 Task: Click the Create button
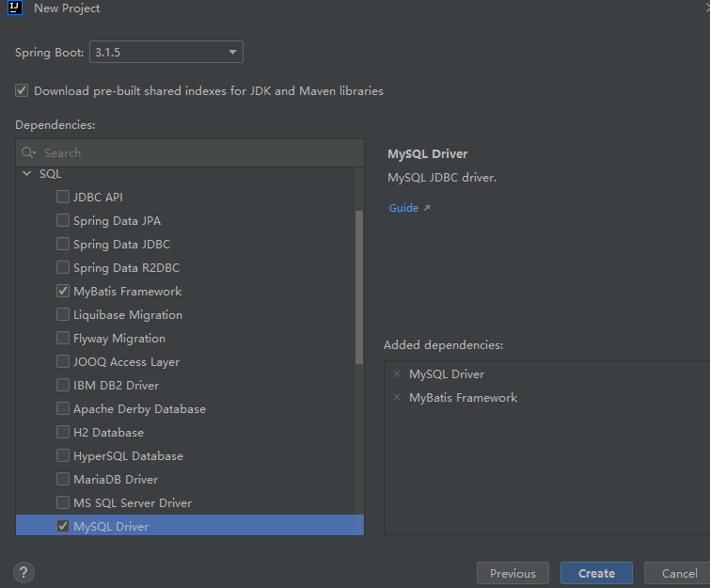click(596, 573)
